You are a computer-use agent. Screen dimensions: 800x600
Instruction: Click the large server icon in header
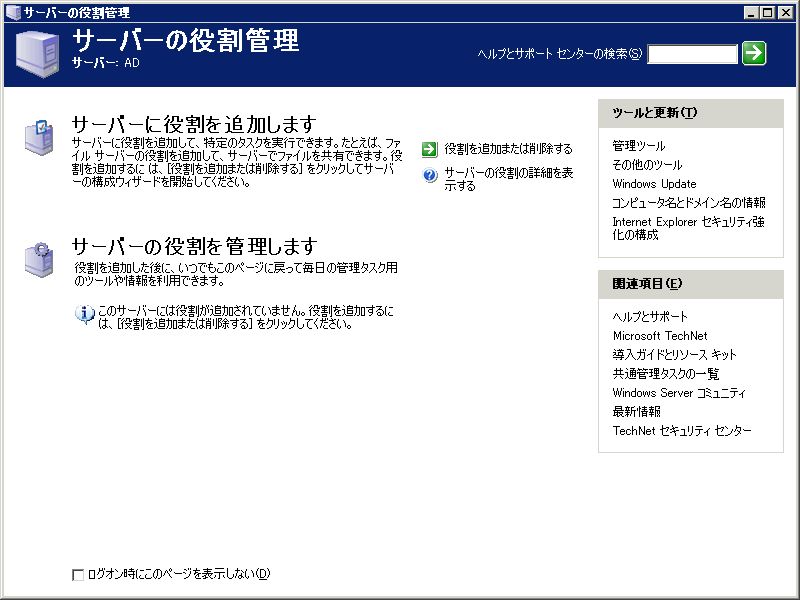coord(37,54)
